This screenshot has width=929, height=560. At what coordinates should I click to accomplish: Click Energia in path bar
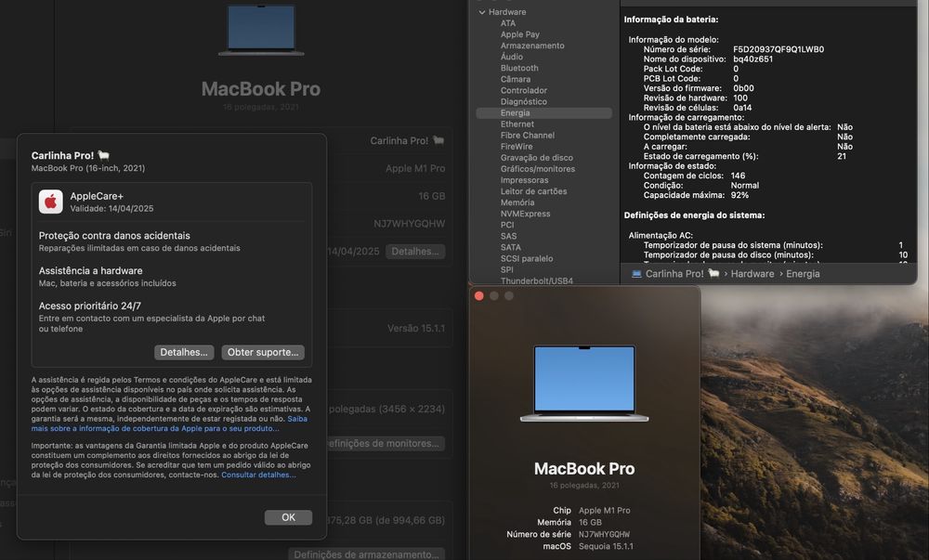(x=803, y=273)
